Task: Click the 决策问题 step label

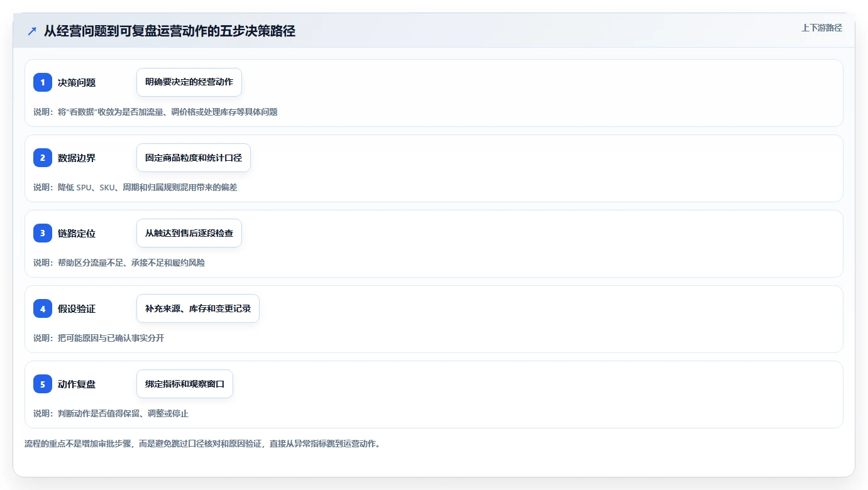Action: pyautogui.click(x=77, y=82)
